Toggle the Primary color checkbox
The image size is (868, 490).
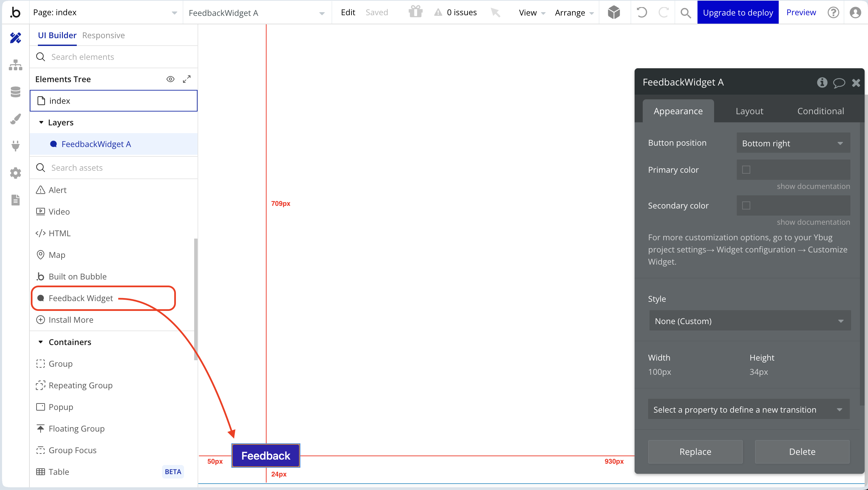[x=746, y=170]
